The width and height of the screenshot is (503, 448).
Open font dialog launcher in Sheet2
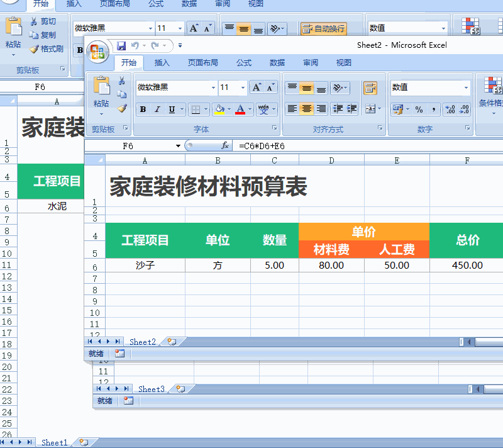(x=275, y=128)
